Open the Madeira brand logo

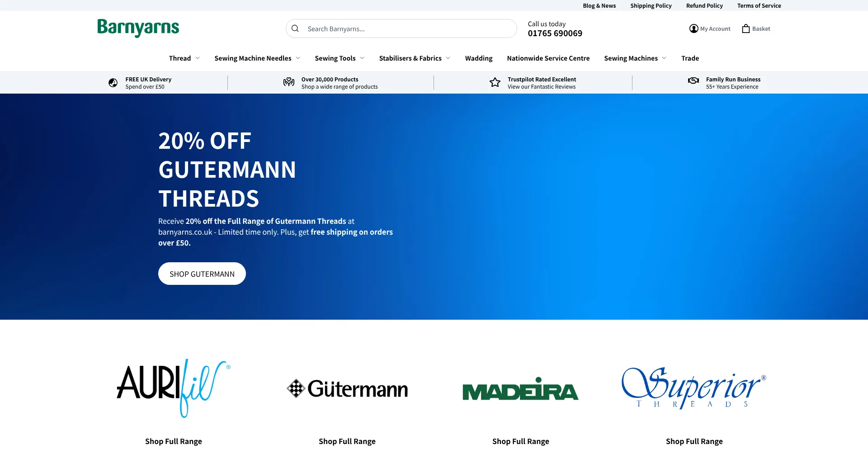click(521, 389)
